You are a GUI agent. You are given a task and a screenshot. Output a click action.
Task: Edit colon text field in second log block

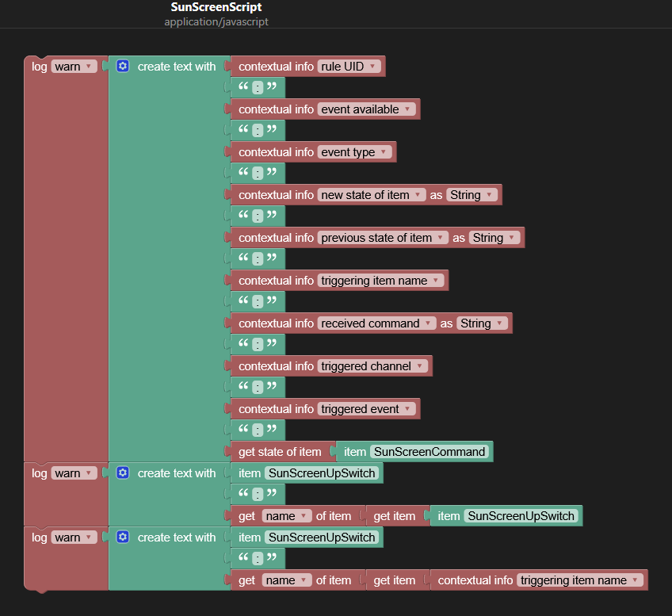(x=258, y=495)
